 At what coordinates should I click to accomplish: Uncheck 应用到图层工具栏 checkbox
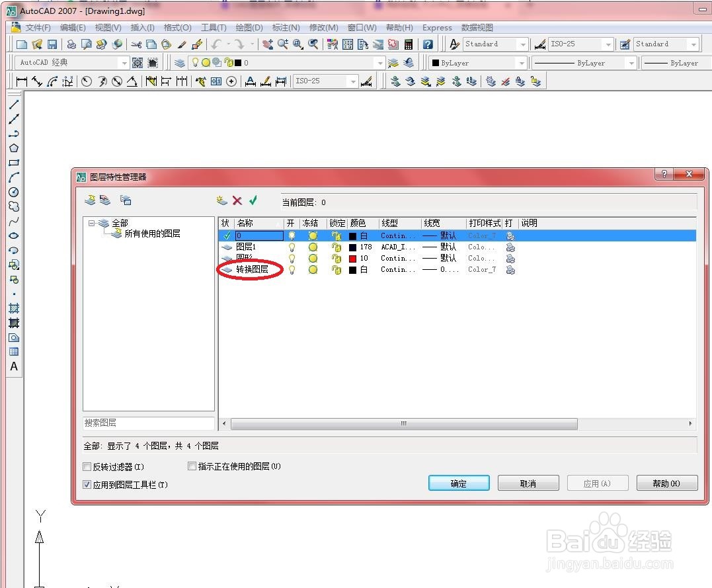tap(87, 485)
